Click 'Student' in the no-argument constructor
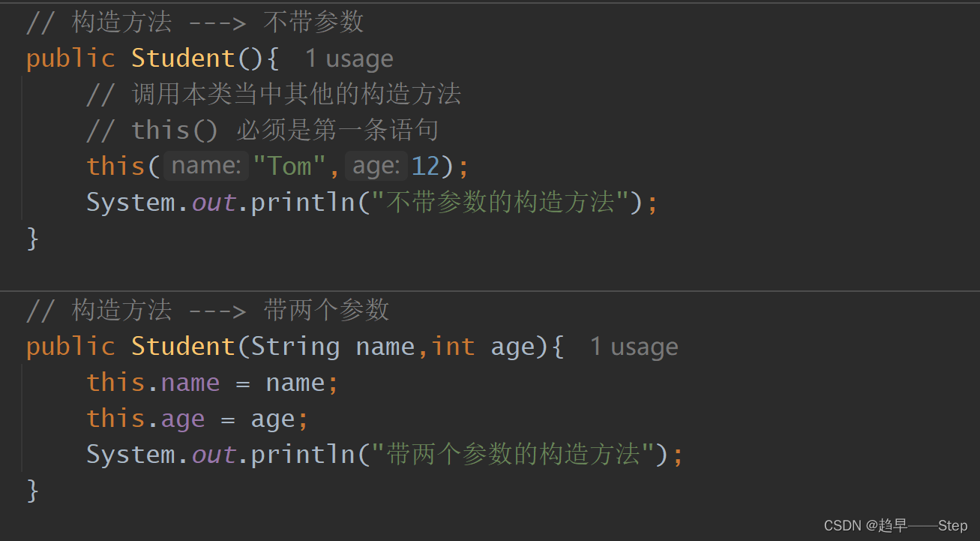This screenshot has height=541, width=980. (x=184, y=59)
